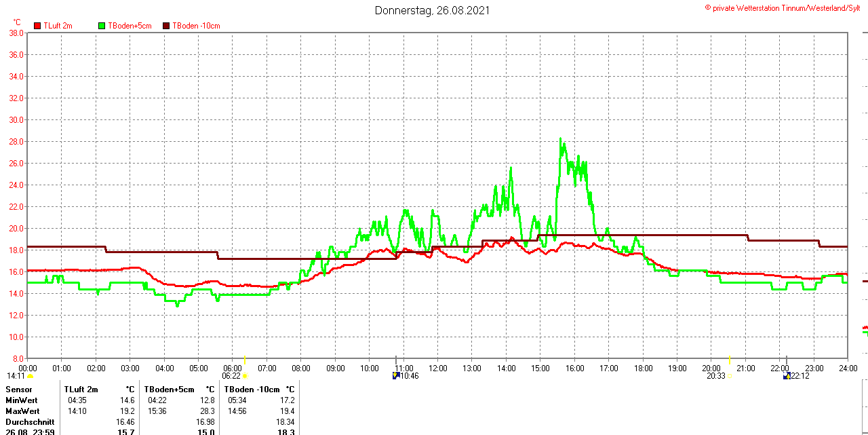Click the yellow sunset marker on time axis
Viewport: 868px width, 435px height.
[x=730, y=359]
